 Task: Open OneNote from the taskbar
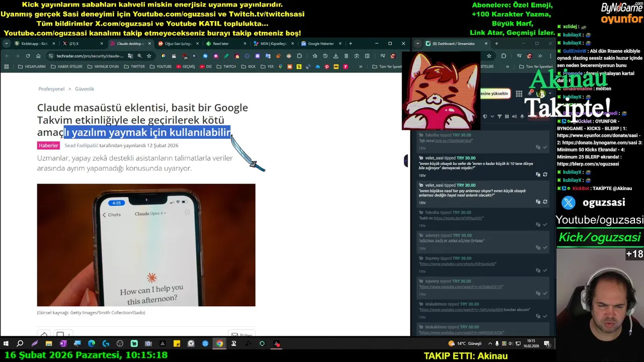pyautogui.click(x=63, y=344)
